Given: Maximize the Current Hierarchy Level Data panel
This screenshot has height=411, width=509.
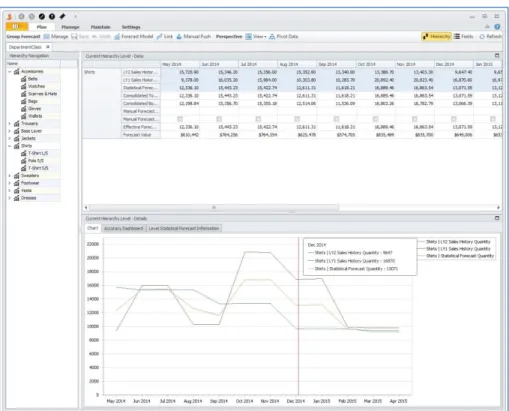Looking at the screenshot, I should (497, 56).
